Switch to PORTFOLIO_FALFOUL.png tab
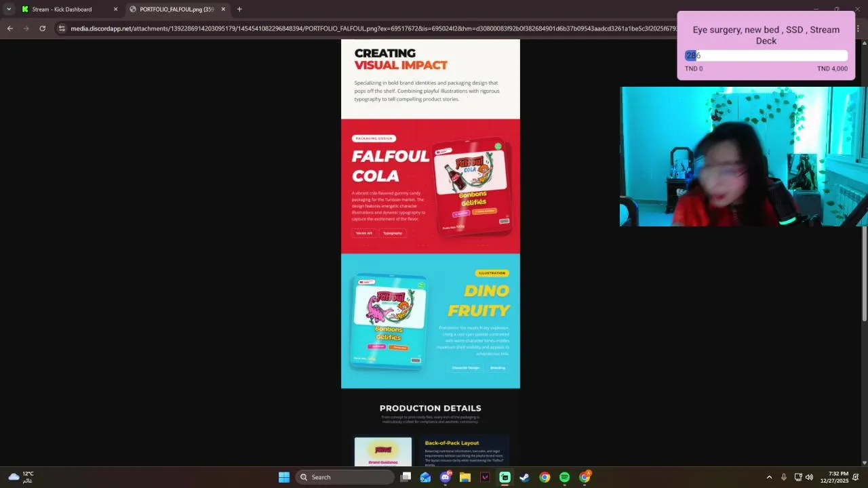Screen dimensions: 868x488 coord(178,9)
